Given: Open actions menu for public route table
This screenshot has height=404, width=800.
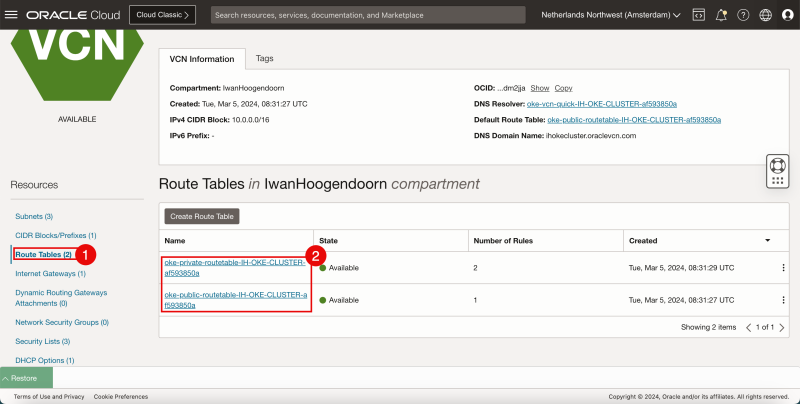Looking at the screenshot, I should (783, 300).
